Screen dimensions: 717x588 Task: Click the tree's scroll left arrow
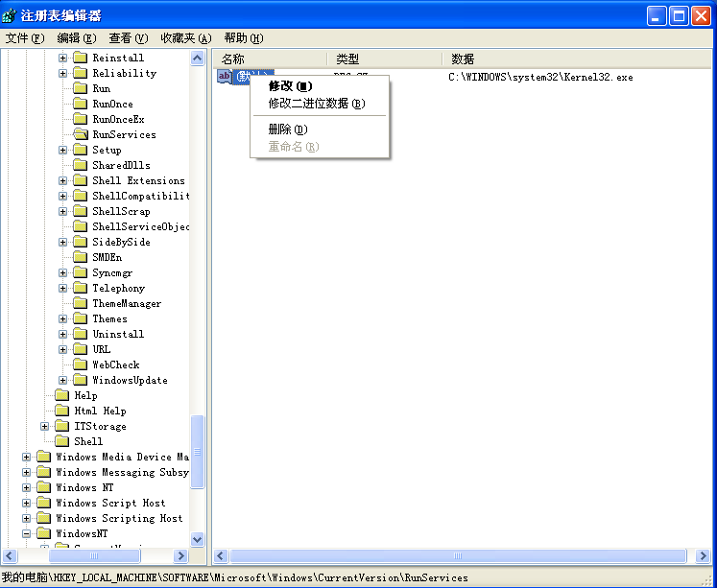coord(10,555)
